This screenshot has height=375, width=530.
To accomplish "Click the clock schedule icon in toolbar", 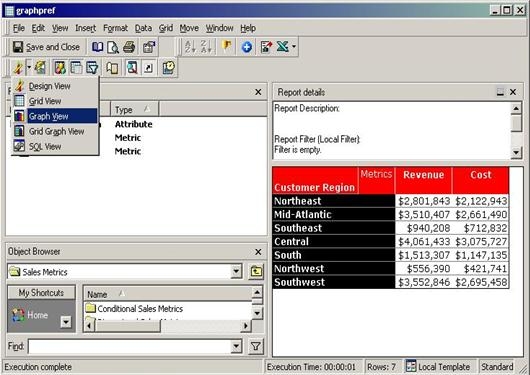I will click(x=168, y=68).
